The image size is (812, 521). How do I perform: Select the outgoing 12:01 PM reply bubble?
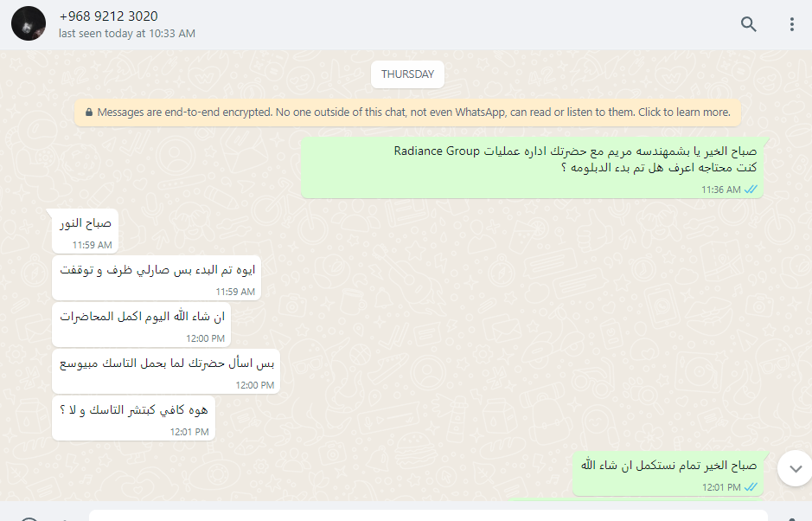coord(668,473)
